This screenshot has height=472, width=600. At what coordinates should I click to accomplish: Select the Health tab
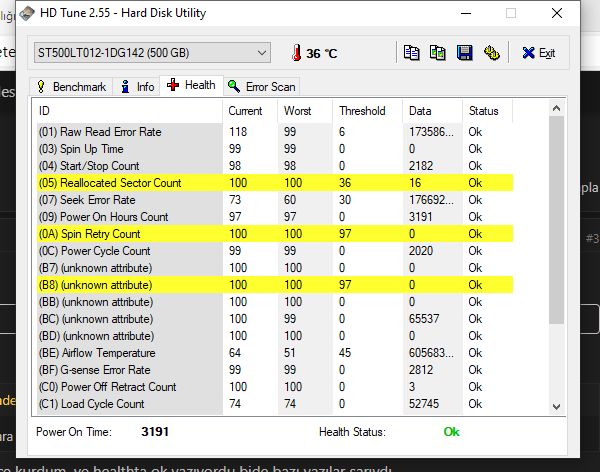[191, 85]
